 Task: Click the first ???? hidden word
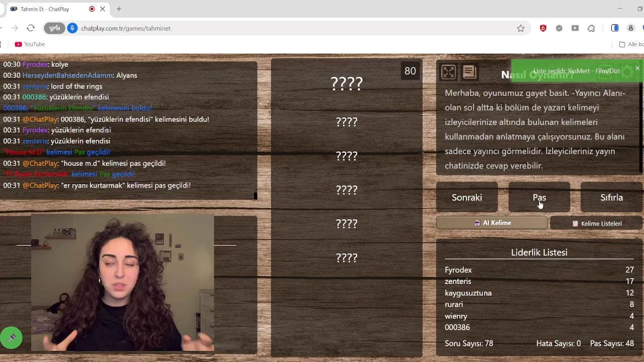pos(347,83)
